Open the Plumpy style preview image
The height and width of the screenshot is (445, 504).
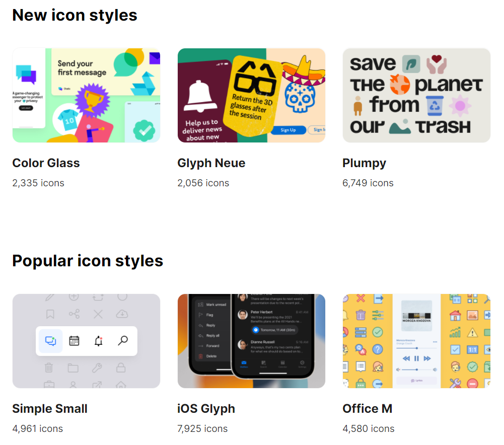tap(416, 95)
